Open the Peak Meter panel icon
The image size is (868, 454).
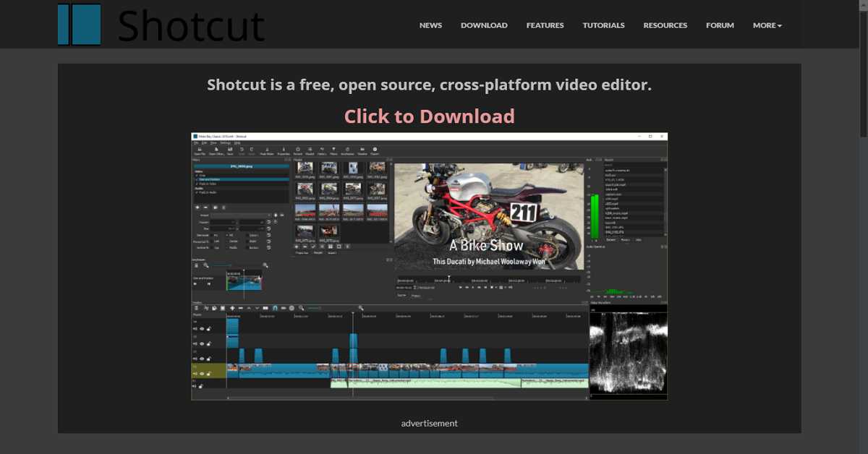[x=268, y=150]
